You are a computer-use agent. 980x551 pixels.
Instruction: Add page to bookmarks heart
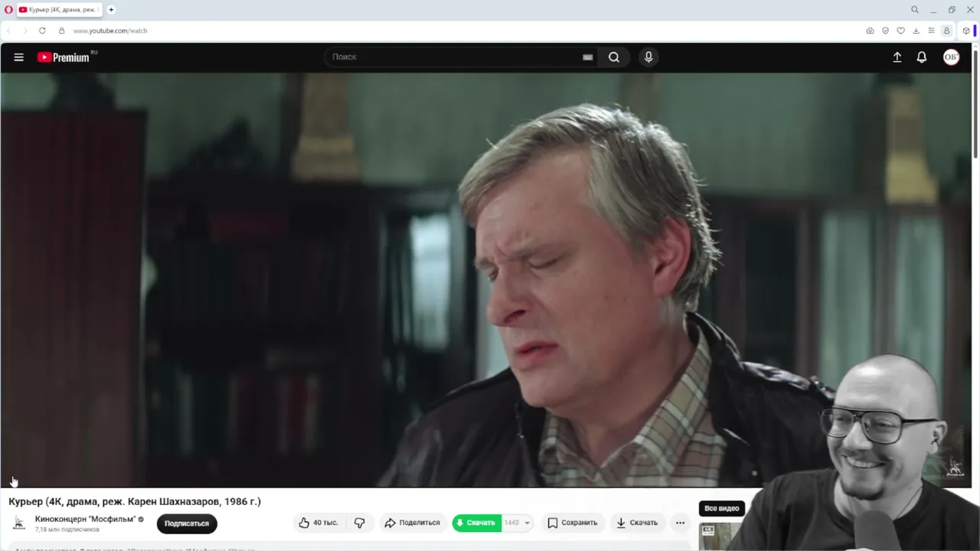[x=900, y=31]
